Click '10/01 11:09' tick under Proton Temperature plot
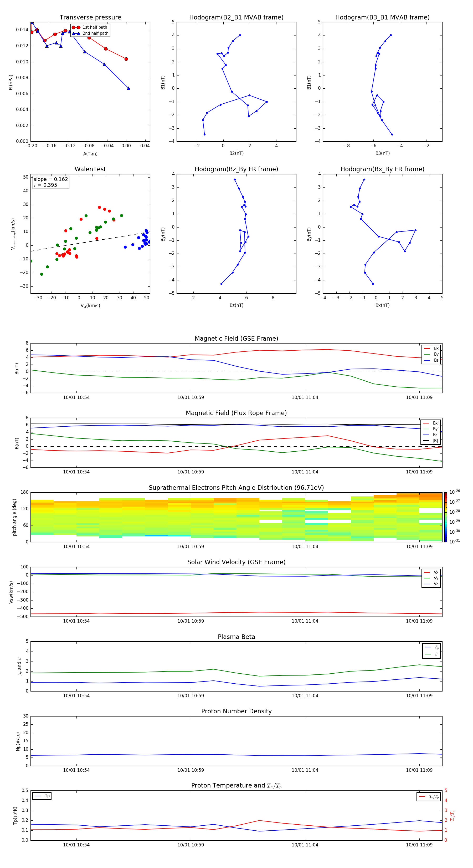 419,845
